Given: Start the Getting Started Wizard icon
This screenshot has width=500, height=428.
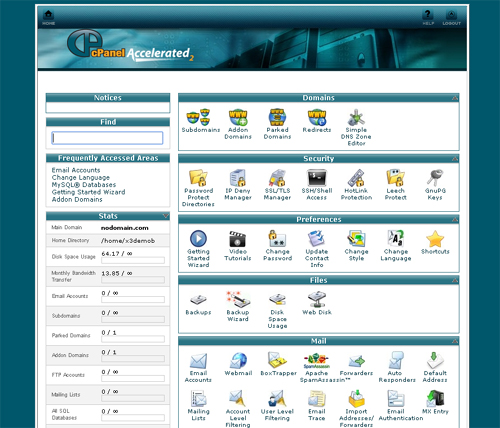Looking at the screenshot, I should [x=198, y=239].
